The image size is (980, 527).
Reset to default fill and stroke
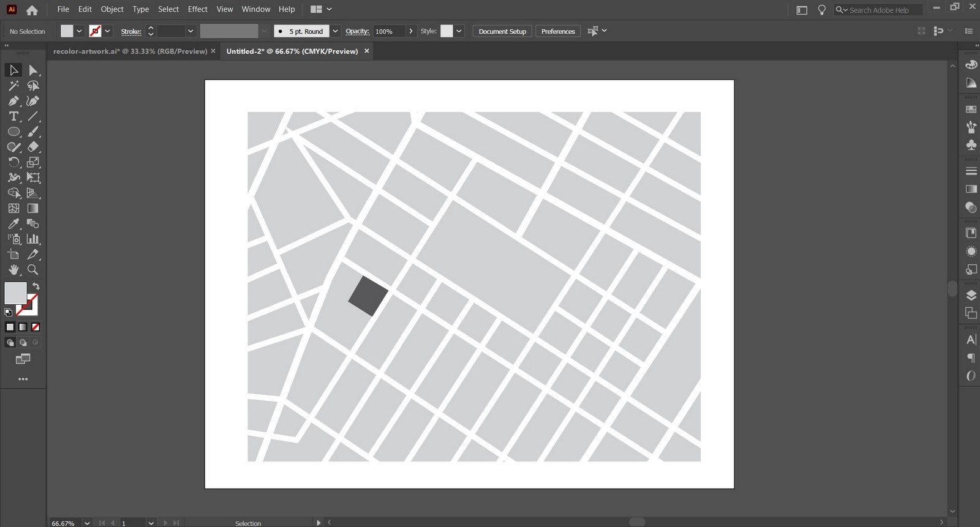[x=8, y=312]
